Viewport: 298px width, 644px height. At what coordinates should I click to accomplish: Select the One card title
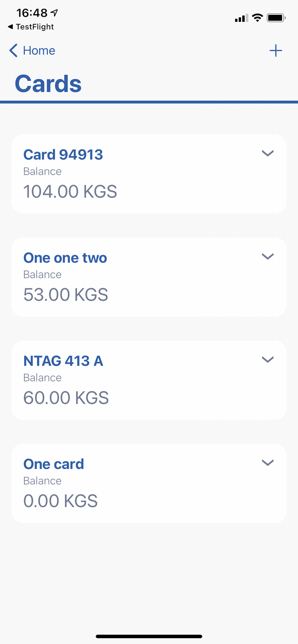click(x=54, y=464)
